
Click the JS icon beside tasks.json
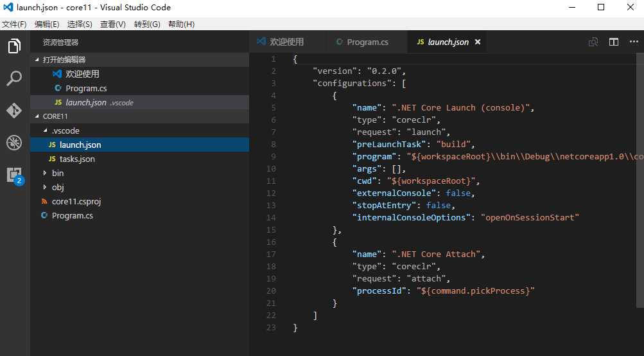tap(52, 159)
